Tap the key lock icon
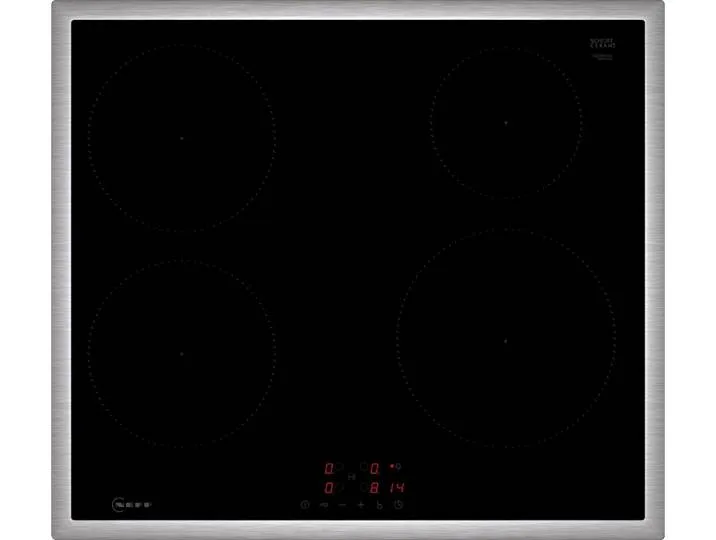 tap(324, 505)
